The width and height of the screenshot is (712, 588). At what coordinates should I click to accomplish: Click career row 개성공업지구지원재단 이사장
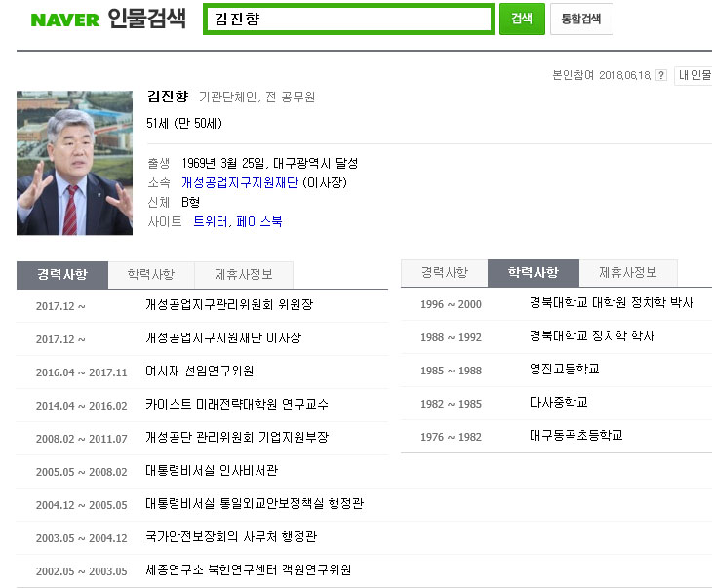[202, 338]
